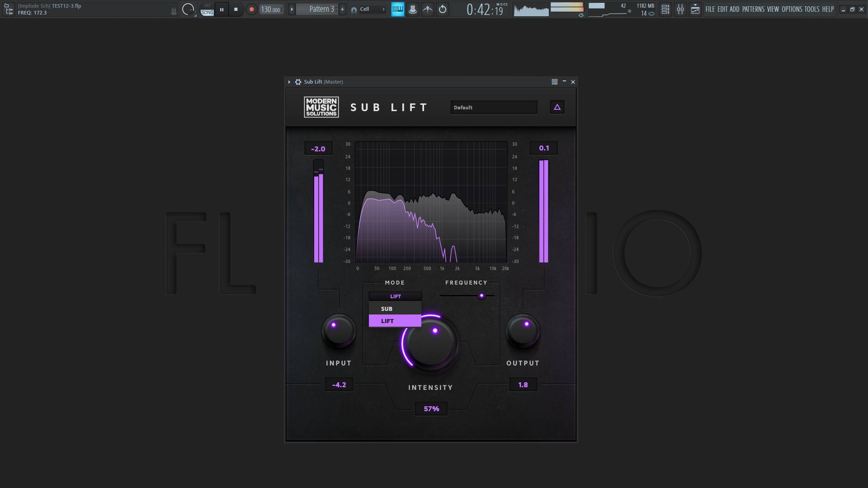Open the mixer view icon
The width and height of the screenshot is (868, 488).
coord(680,9)
